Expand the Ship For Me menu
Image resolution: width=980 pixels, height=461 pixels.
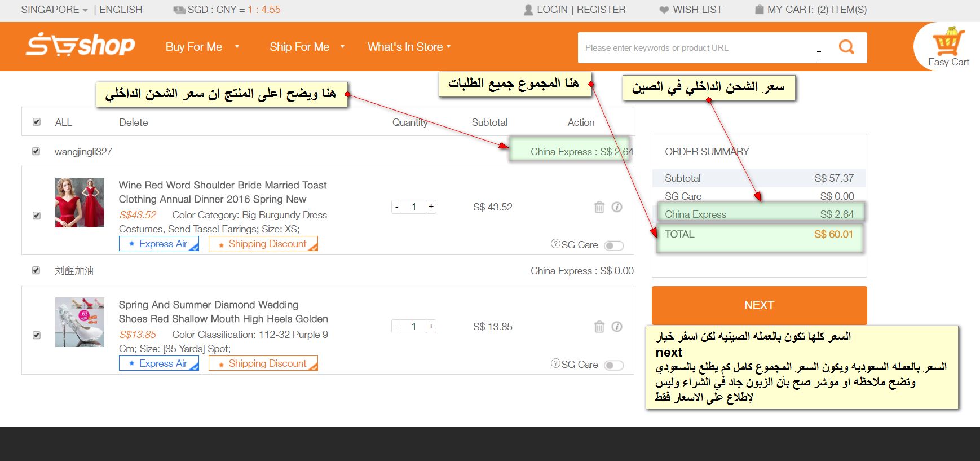pos(306,47)
